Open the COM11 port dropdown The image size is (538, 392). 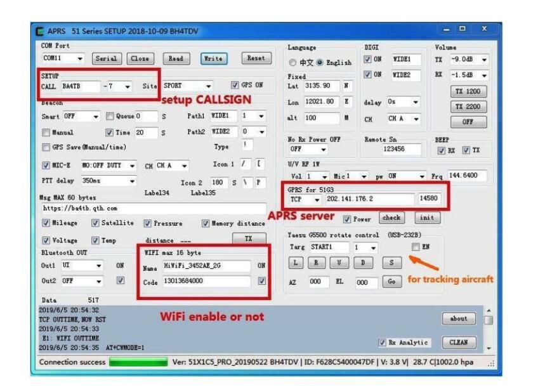63,58
